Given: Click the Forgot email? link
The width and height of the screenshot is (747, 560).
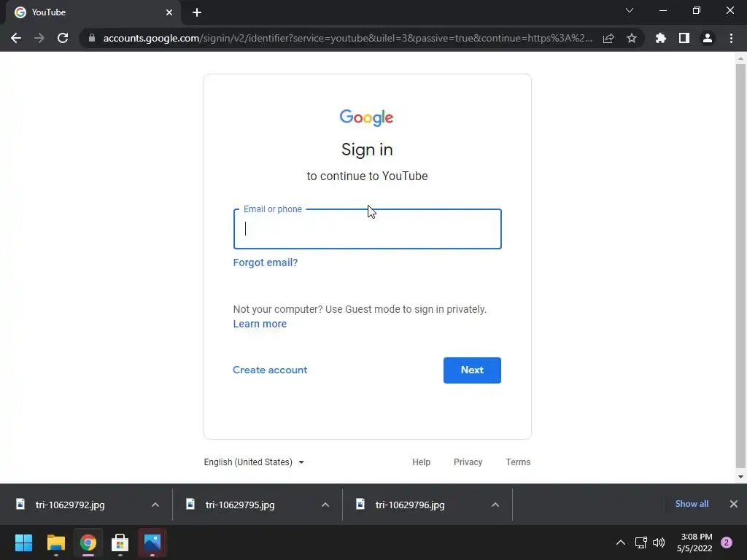Looking at the screenshot, I should 266,262.
